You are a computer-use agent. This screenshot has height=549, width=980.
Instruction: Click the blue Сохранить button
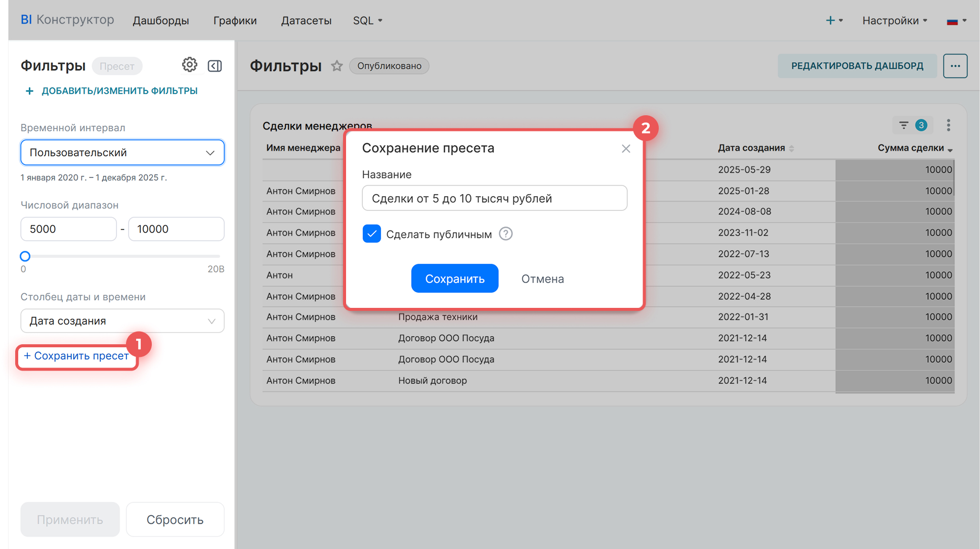454,279
